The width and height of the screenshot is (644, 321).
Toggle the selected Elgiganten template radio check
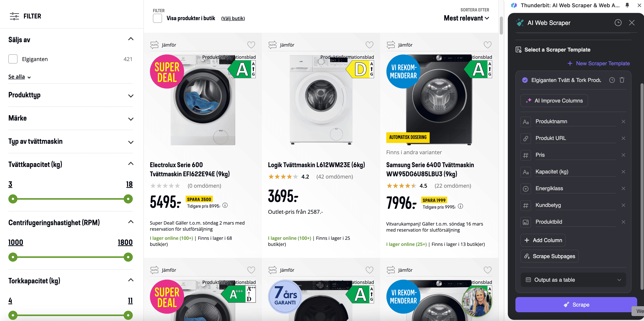525,80
